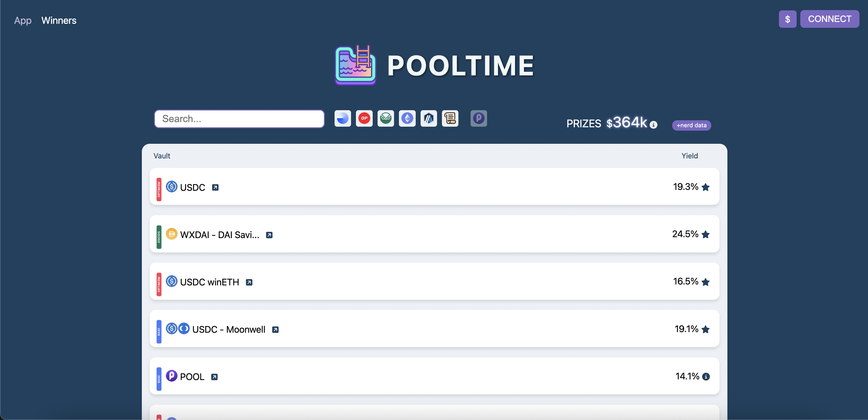868x420 pixels.
Task: Go to the Winners page
Action: coord(59,20)
